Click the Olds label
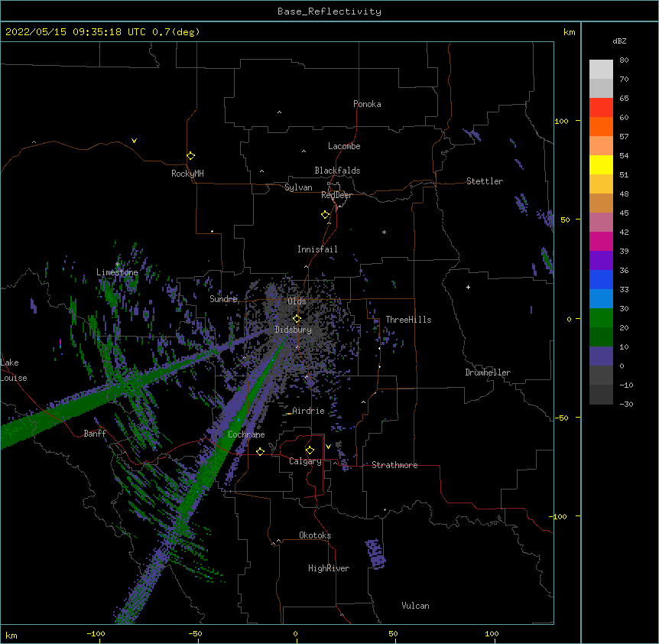This screenshot has width=659, height=644. (297, 301)
